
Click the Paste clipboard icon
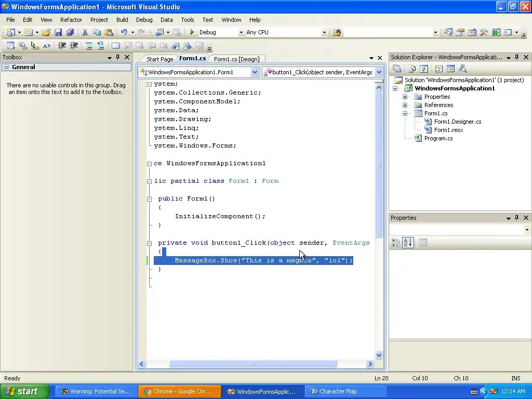coord(109,32)
